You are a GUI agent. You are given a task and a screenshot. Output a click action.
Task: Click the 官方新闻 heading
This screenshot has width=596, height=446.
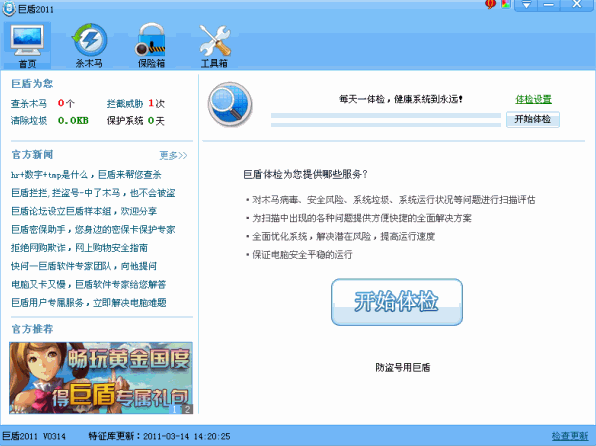tap(32, 154)
